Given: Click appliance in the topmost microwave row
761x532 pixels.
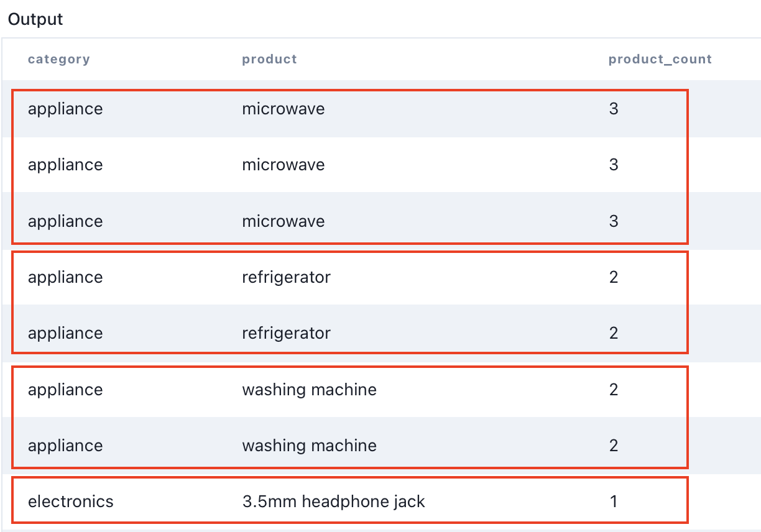Looking at the screenshot, I should [65, 109].
